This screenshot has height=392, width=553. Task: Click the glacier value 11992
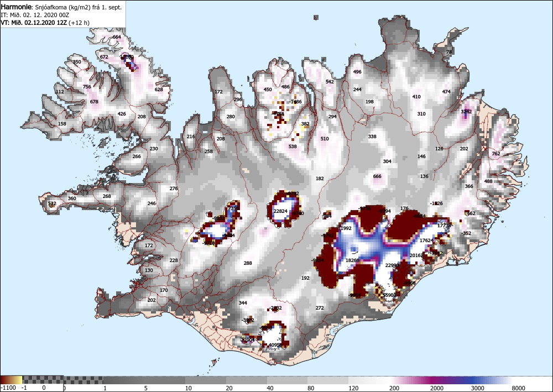click(345, 228)
